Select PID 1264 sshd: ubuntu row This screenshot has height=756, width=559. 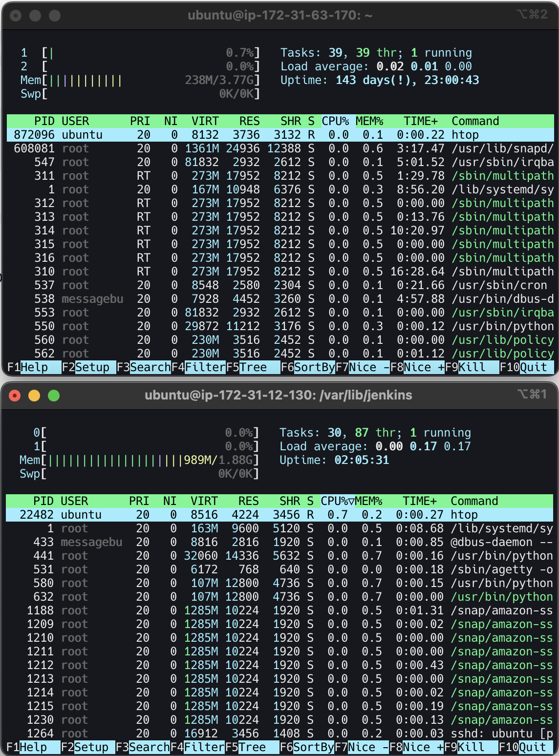click(x=279, y=734)
